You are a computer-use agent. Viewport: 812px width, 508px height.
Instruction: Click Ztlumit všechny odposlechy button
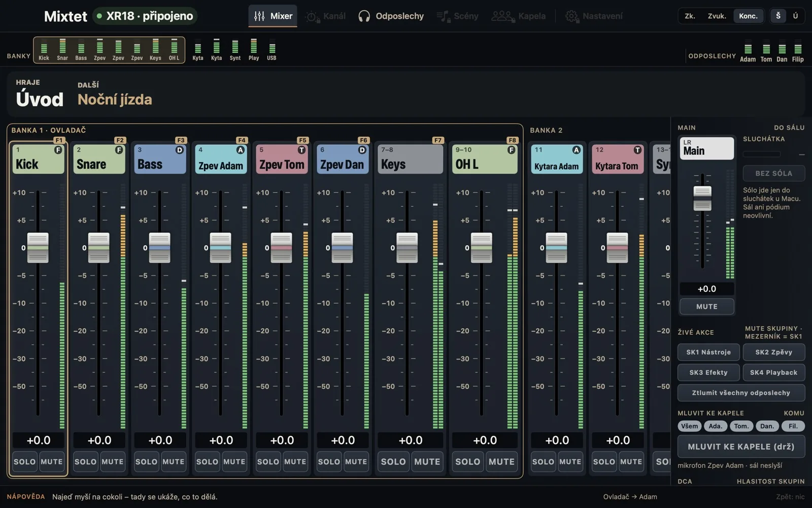point(741,393)
